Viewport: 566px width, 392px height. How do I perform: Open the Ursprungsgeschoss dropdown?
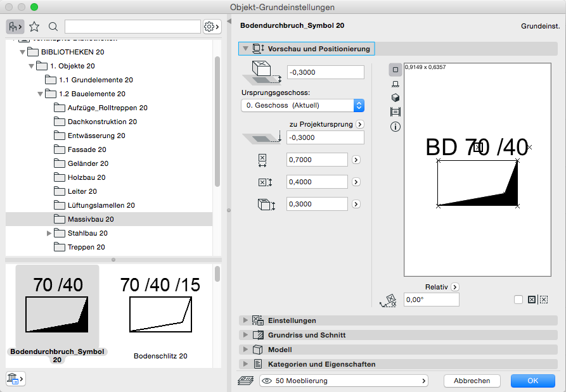[x=302, y=105]
